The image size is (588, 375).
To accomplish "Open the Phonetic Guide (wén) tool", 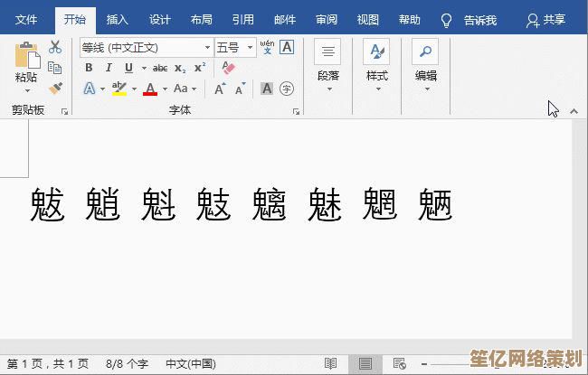I will tap(267, 47).
